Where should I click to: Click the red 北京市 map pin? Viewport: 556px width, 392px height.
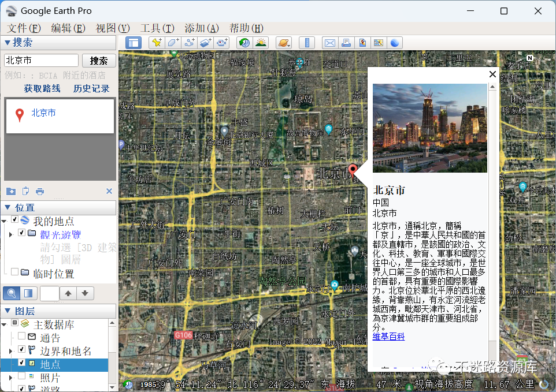[x=352, y=170]
